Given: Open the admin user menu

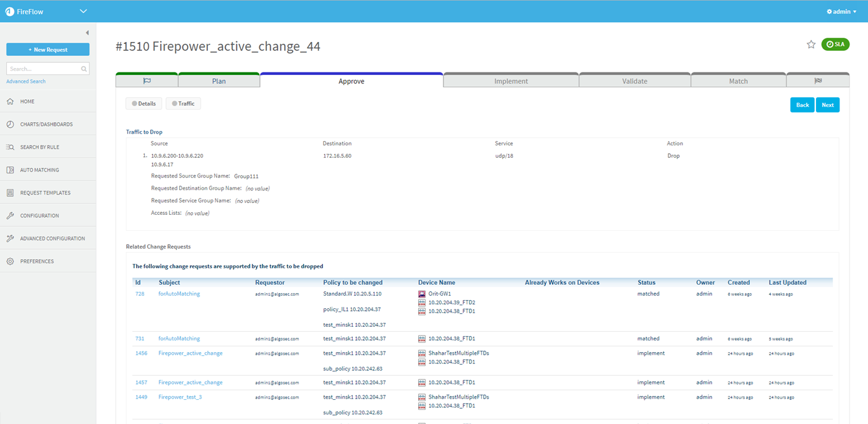Looking at the screenshot, I should click(841, 11).
